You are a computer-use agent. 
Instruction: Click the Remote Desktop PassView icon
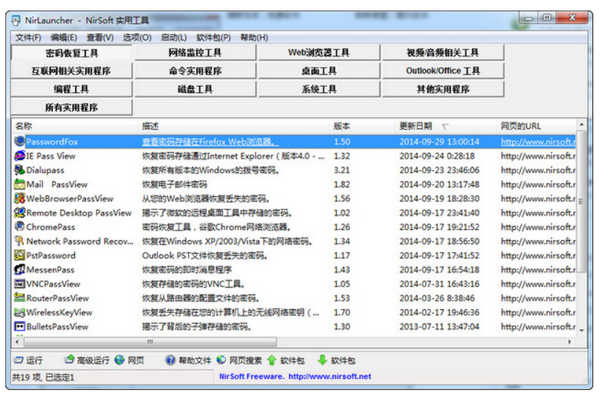[x=20, y=212]
